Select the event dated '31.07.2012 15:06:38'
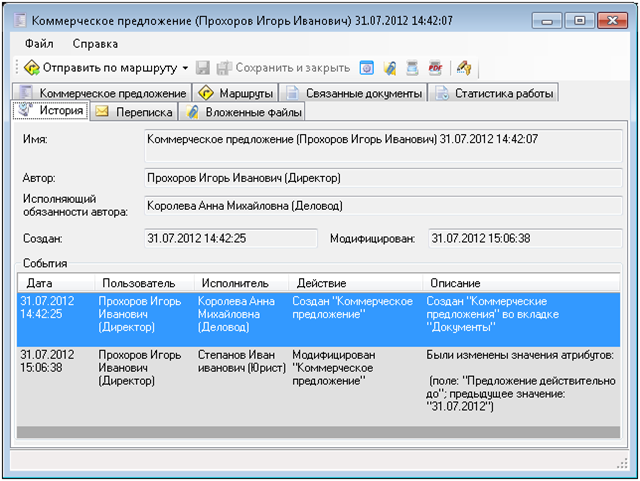Viewport: 640px width, 481px height. 318,386
